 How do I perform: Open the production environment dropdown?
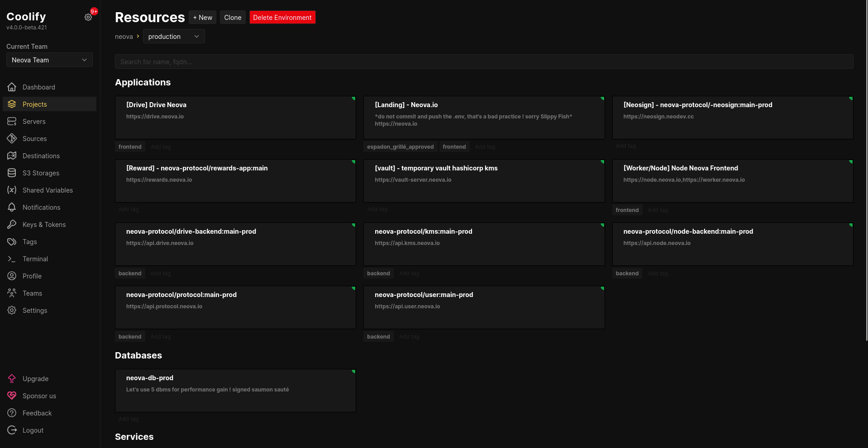174,37
